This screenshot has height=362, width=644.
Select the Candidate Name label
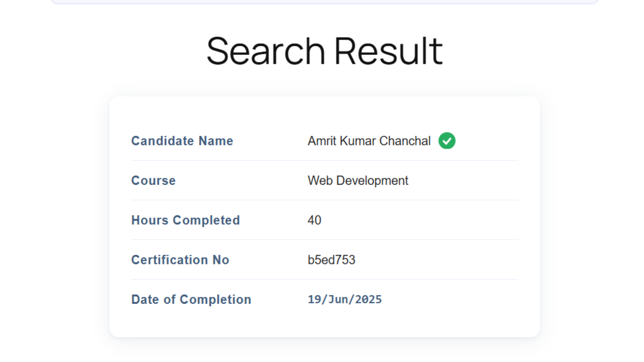coord(182,141)
